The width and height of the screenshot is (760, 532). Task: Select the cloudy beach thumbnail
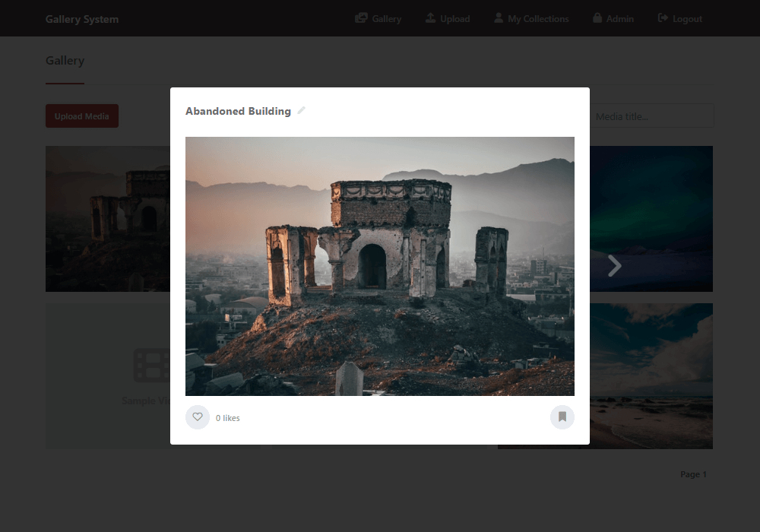651,376
